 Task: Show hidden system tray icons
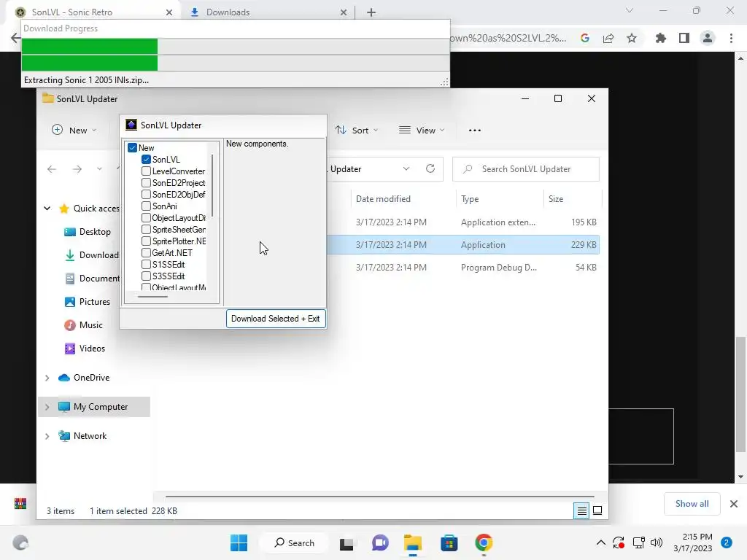click(601, 542)
